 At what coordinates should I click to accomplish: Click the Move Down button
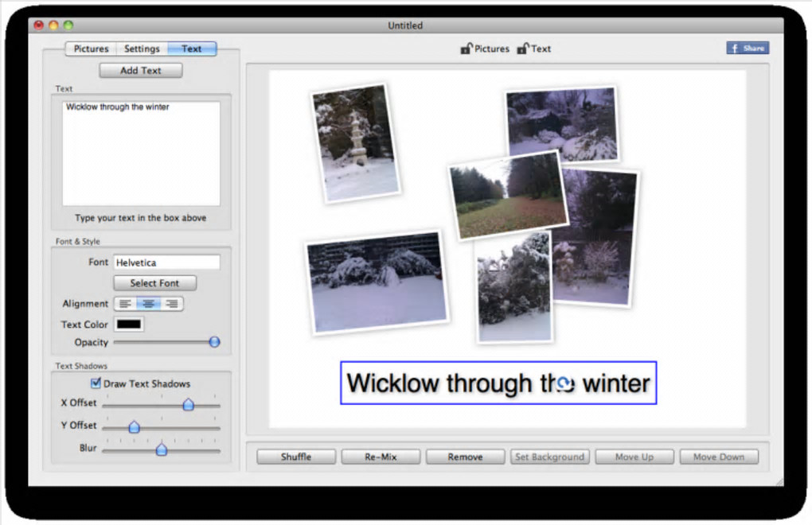(719, 457)
